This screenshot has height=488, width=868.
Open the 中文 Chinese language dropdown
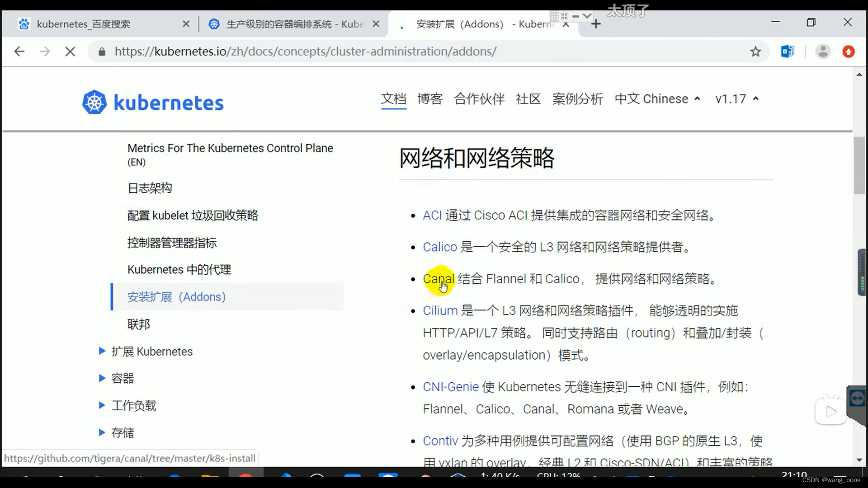(657, 99)
